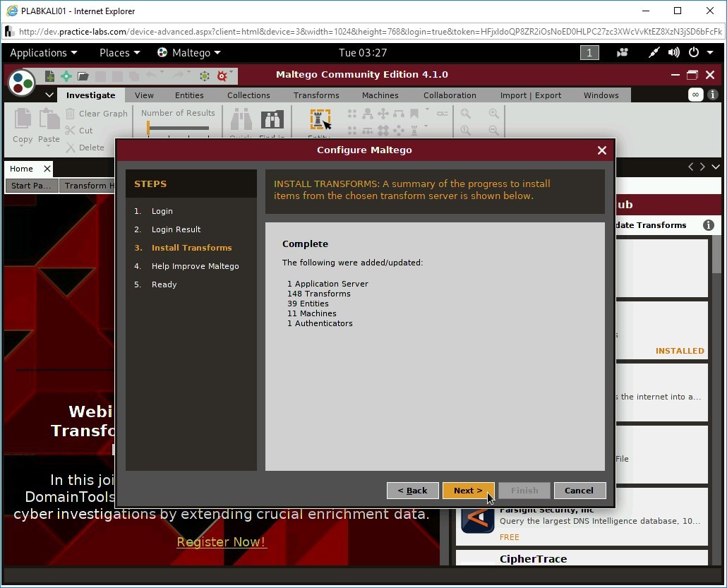Open a graph via the folder icon
Screen dimensions: 727x588
pos(83,76)
